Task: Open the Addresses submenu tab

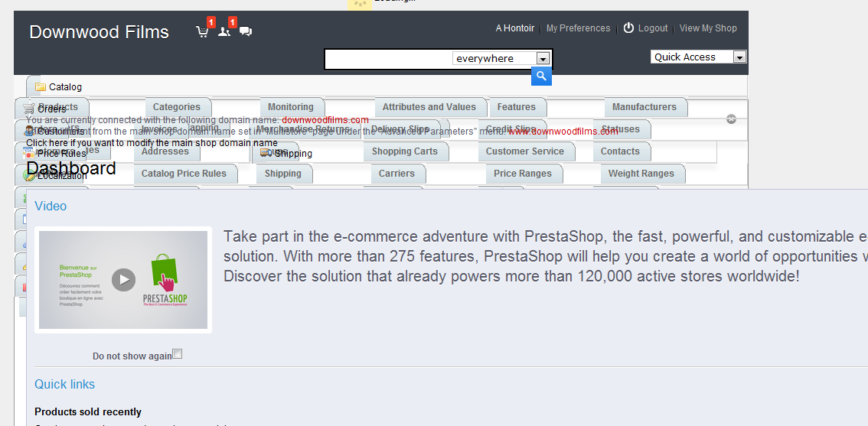Action: (x=167, y=151)
